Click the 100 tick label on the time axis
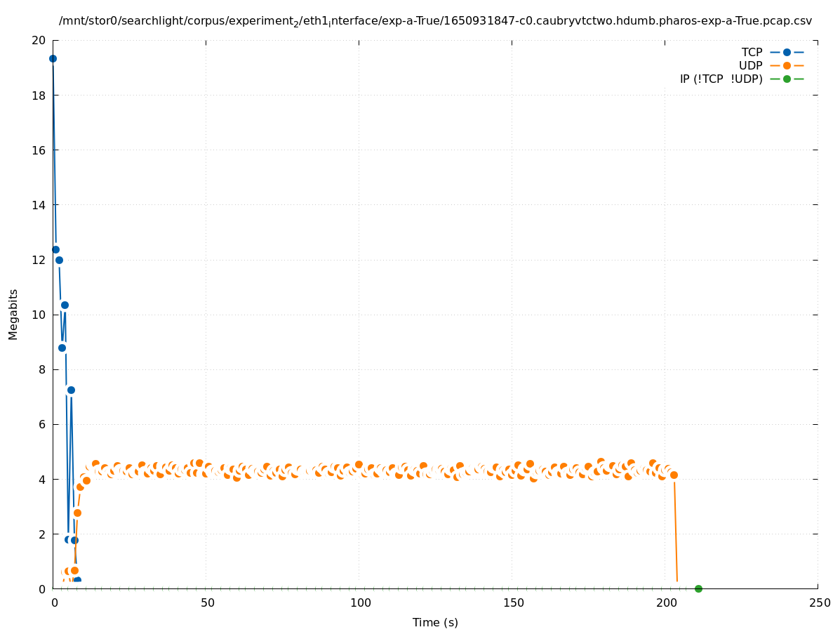Viewport: 840px width, 632px height. point(359,603)
